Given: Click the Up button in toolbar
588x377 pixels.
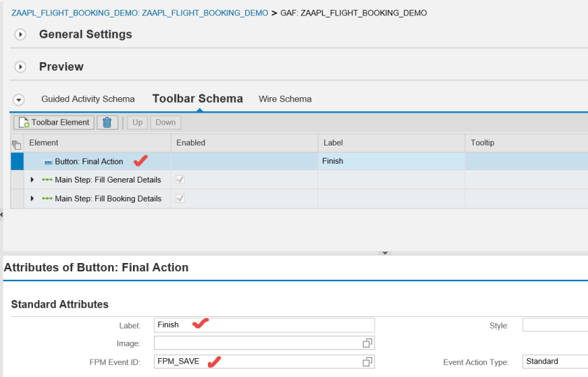Looking at the screenshot, I should [x=137, y=122].
